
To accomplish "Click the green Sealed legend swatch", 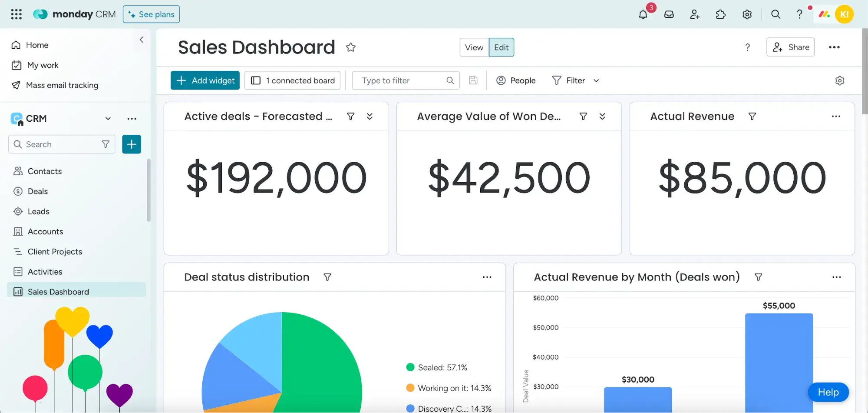I will (x=410, y=367).
